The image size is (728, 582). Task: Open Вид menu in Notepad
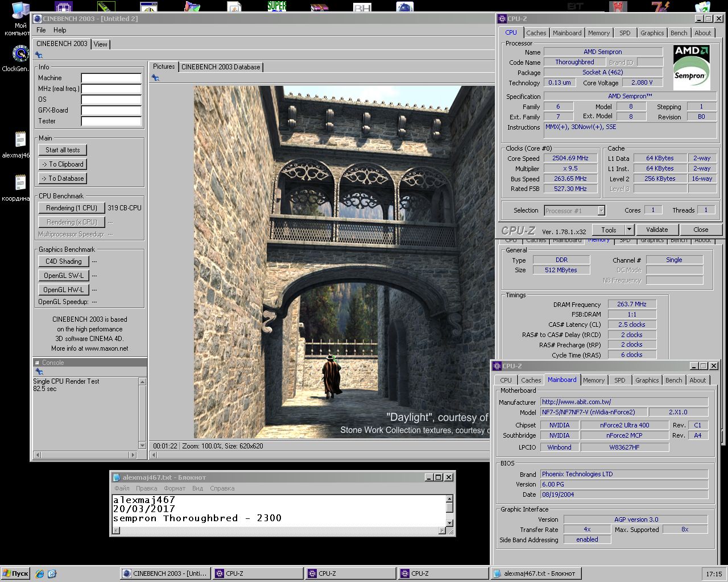click(197, 488)
